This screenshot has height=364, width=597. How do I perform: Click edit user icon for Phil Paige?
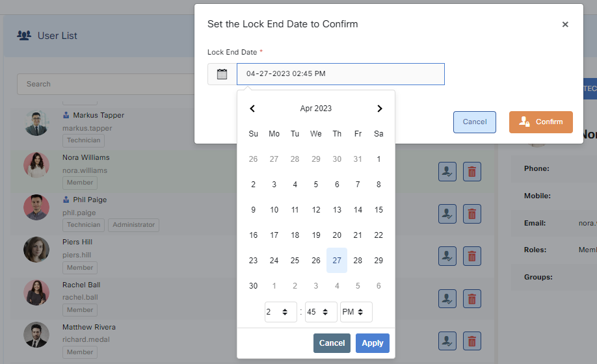click(447, 214)
